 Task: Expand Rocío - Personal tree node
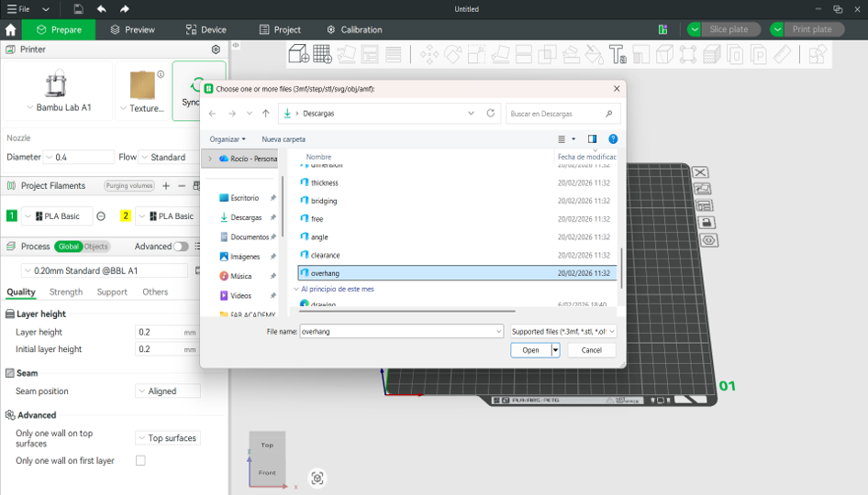point(210,159)
